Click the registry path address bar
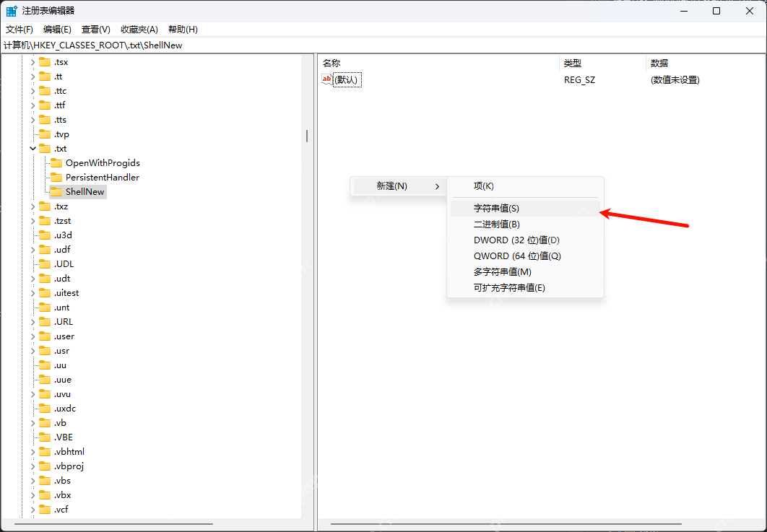The width and height of the screenshot is (767, 532). coord(383,45)
